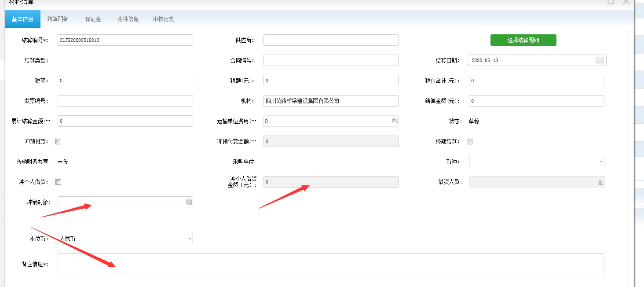Expand the 币种 dropdown
This screenshot has height=287, width=644.
pyautogui.click(x=601, y=162)
